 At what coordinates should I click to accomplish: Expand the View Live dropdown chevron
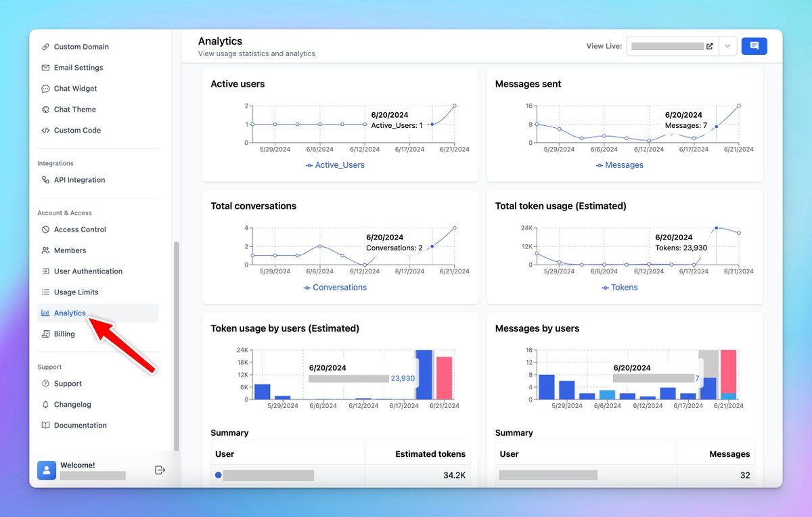[727, 47]
